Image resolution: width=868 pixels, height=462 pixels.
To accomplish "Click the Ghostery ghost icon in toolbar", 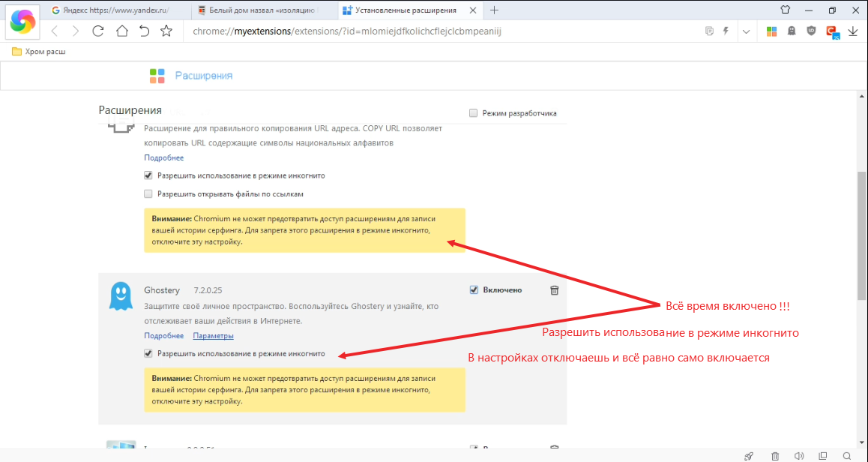I will [791, 31].
